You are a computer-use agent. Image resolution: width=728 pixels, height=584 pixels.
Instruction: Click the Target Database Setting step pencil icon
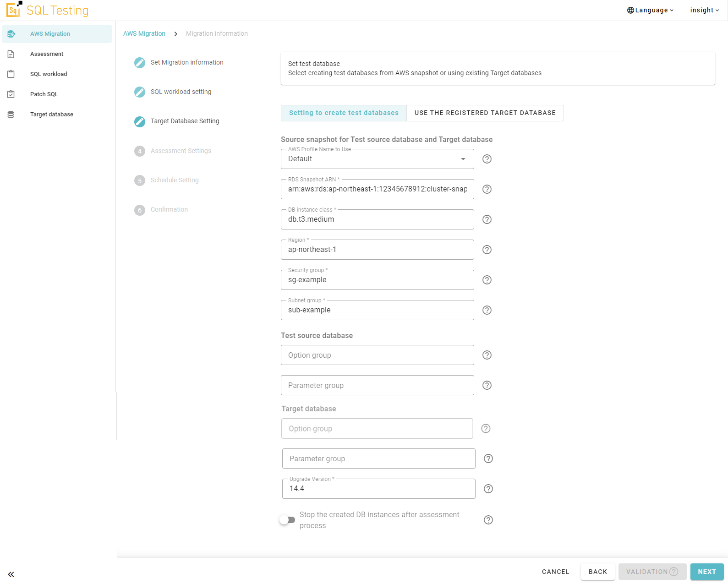[x=140, y=121]
